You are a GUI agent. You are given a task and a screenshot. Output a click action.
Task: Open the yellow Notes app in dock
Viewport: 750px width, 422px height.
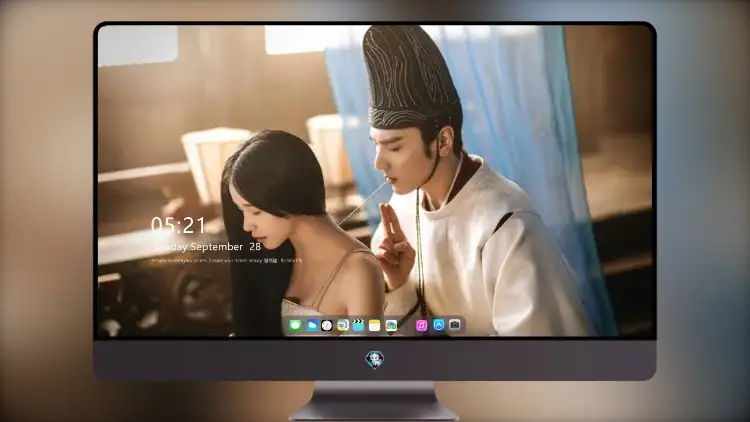(x=375, y=326)
